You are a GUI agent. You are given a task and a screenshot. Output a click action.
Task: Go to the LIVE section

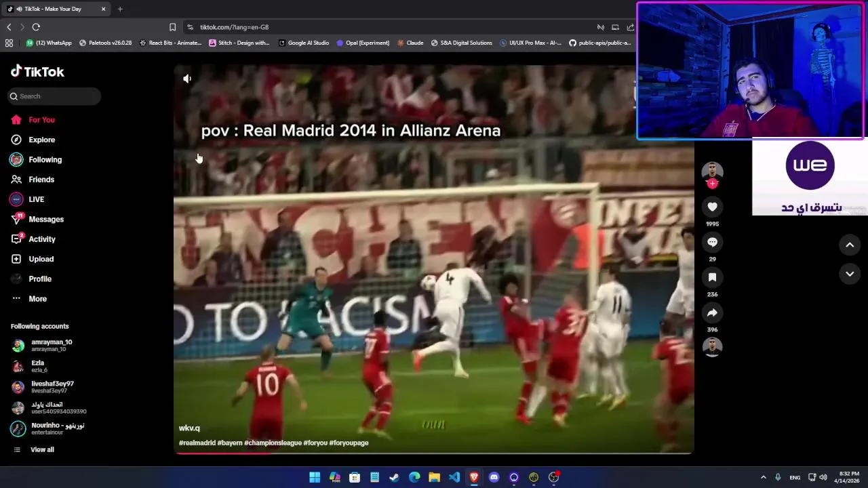tap(36, 199)
